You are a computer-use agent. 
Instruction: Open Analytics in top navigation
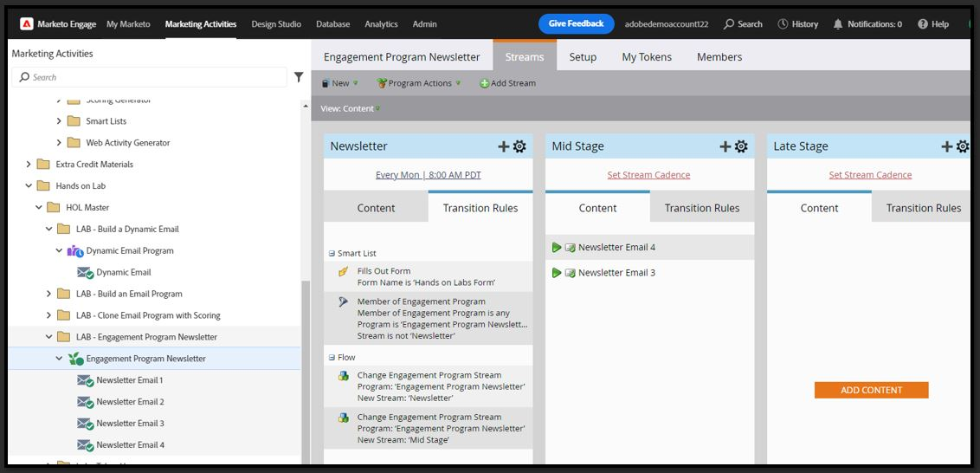pos(381,24)
